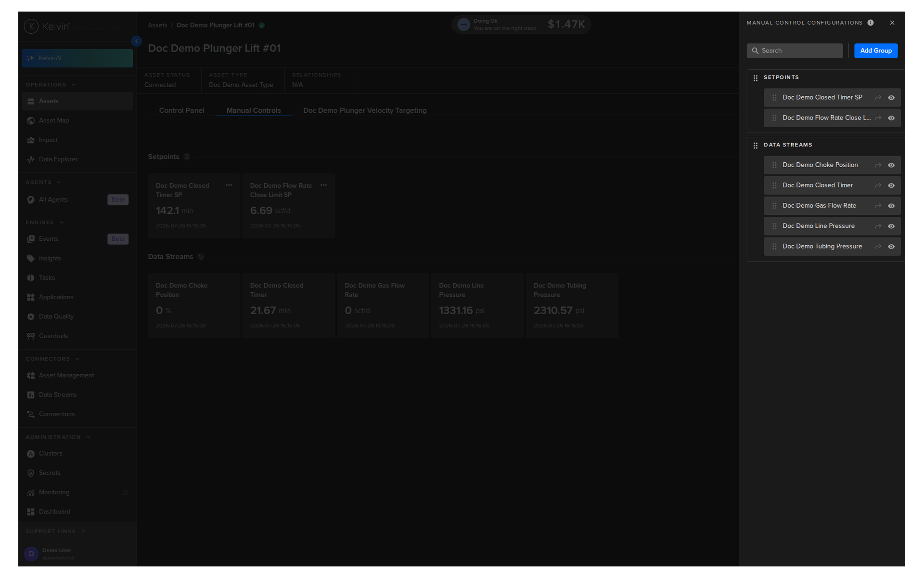Click drag handle of Doc Demo Closed Timer SP row

774,98
